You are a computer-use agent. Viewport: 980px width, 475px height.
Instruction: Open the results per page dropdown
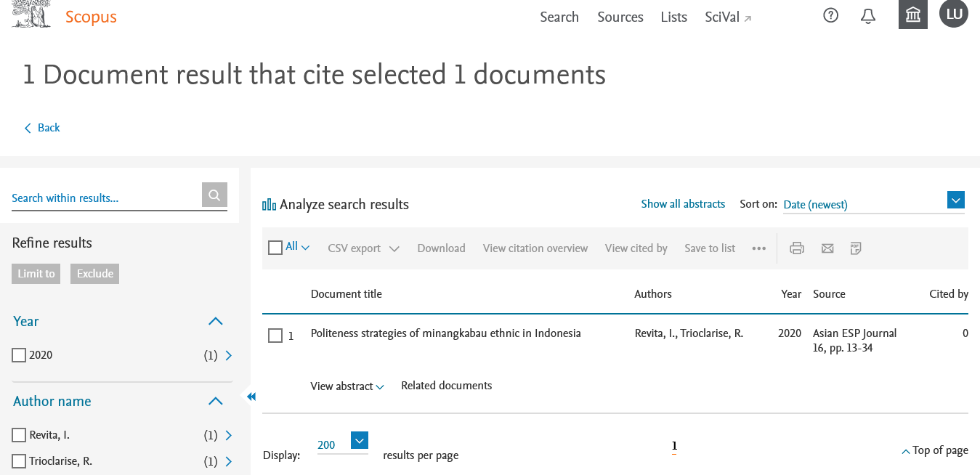pyautogui.click(x=360, y=440)
